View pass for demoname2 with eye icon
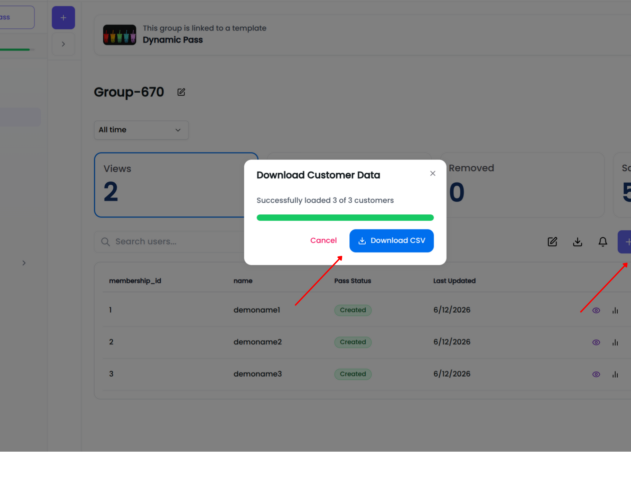 [596, 342]
